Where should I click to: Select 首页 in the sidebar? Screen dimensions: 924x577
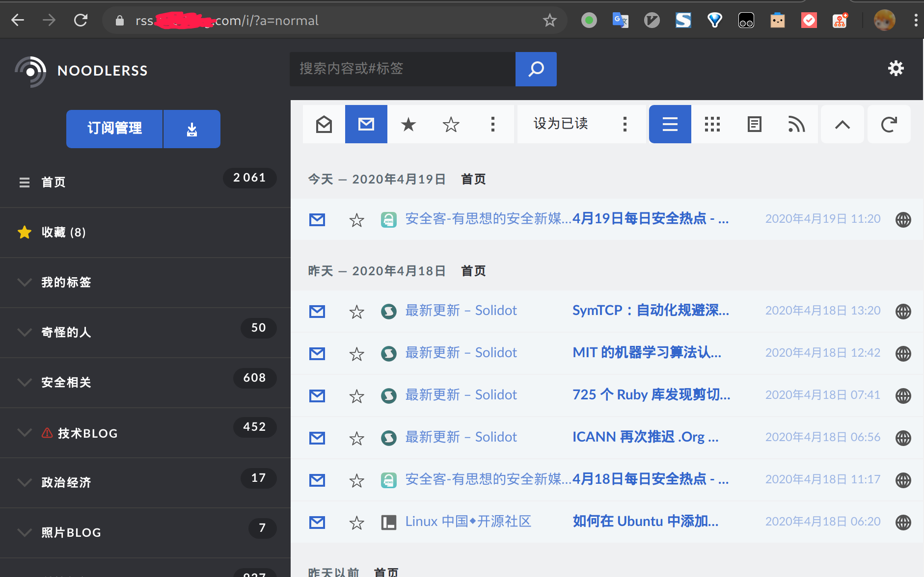click(53, 183)
